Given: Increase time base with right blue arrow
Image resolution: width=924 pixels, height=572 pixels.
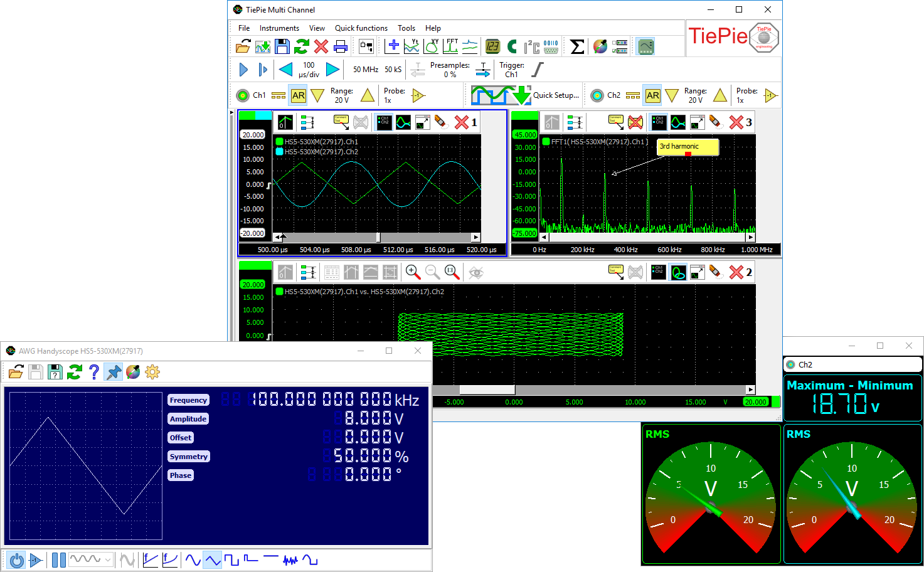Looking at the screenshot, I should click(332, 70).
